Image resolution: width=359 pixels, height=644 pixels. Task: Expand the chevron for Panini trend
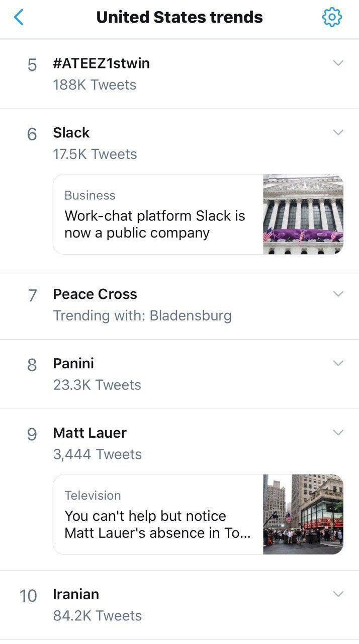338,363
